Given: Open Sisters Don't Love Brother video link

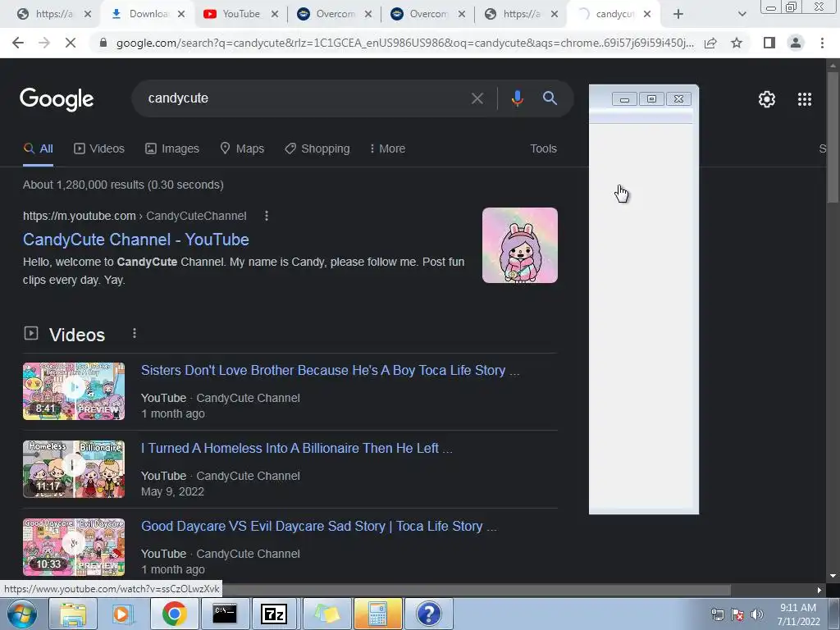Looking at the screenshot, I should coord(330,370).
